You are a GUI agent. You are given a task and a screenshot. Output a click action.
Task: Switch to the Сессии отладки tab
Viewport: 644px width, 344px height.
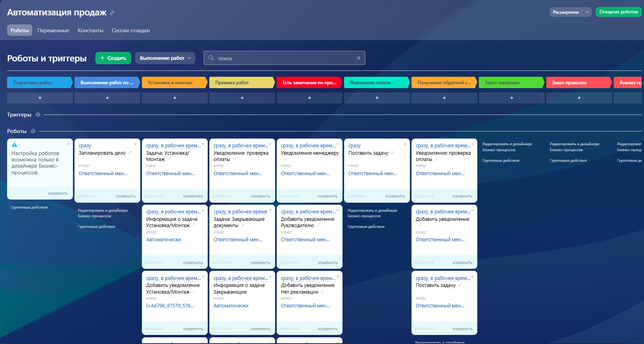[131, 30]
